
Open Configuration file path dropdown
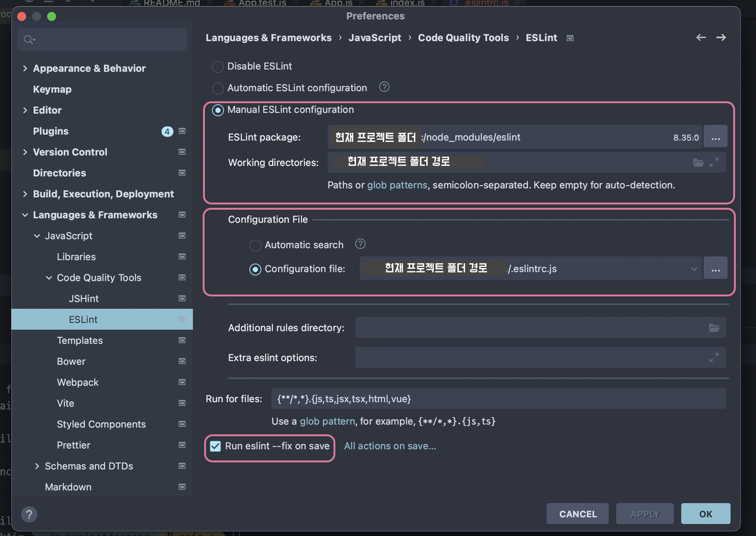click(x=694, y=269)
